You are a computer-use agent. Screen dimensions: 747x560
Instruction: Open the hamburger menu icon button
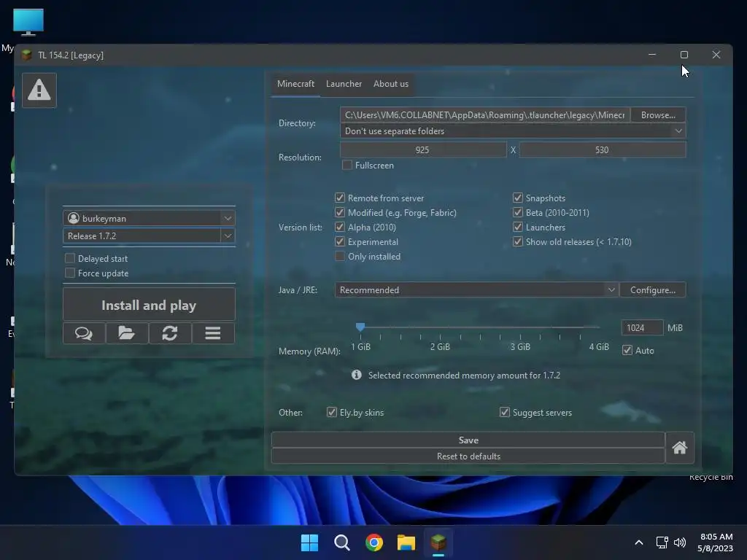click(213, 332)
